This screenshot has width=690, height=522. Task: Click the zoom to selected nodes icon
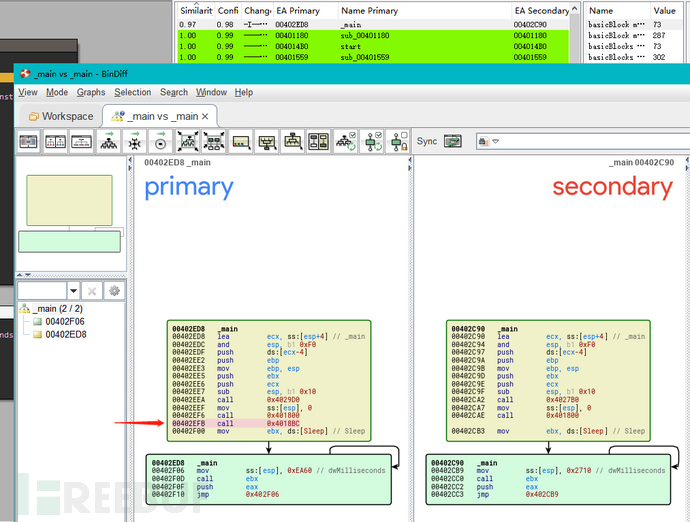coord(214,142)
